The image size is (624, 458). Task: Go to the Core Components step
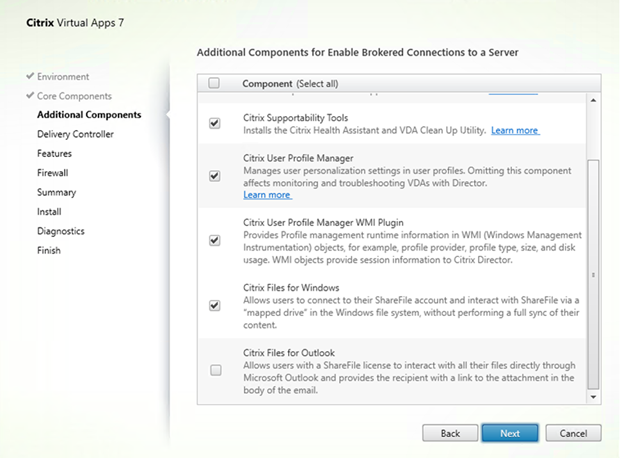74,96
